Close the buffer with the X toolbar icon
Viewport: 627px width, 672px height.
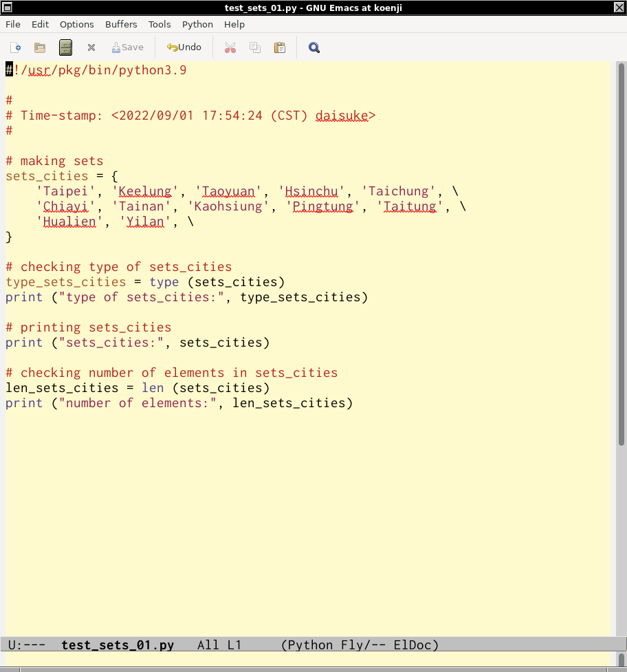coord(91,47)
